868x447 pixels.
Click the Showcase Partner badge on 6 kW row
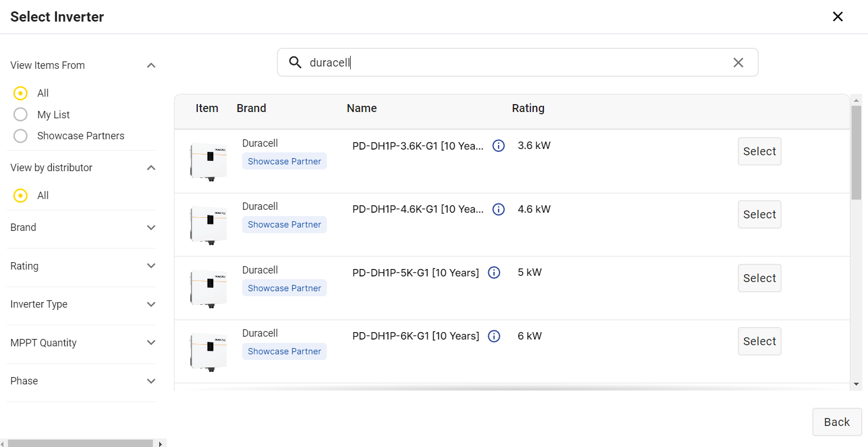pyautogui.click(x=284, y=351)
